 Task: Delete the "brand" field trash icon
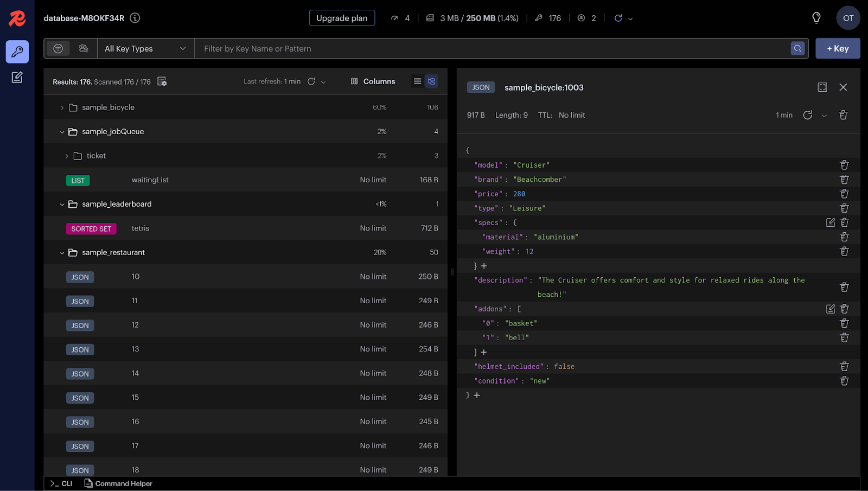click(x=844, y=179)
